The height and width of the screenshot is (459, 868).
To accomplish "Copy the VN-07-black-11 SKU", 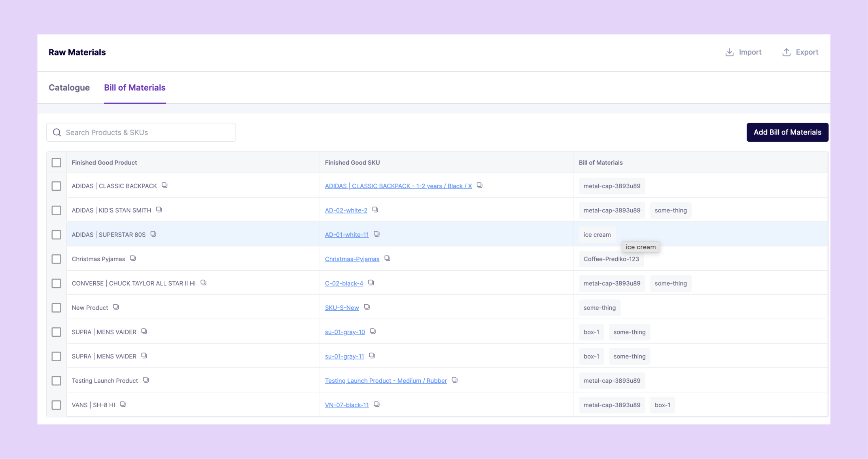I will pyautogui.click(x=376, y=404).
